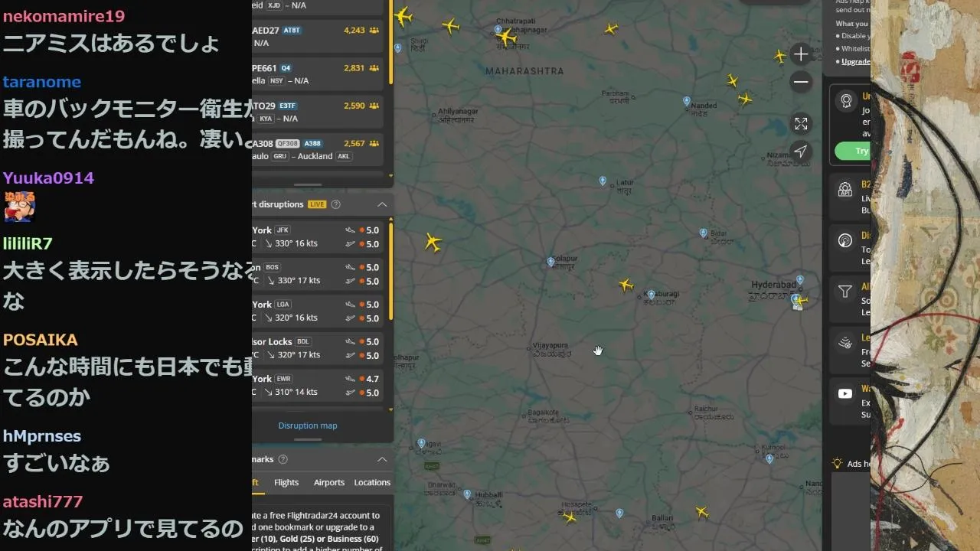Click the Hyderabad city label on map
The height and width of the screenshot is (551, 980).
pos(774,285)
